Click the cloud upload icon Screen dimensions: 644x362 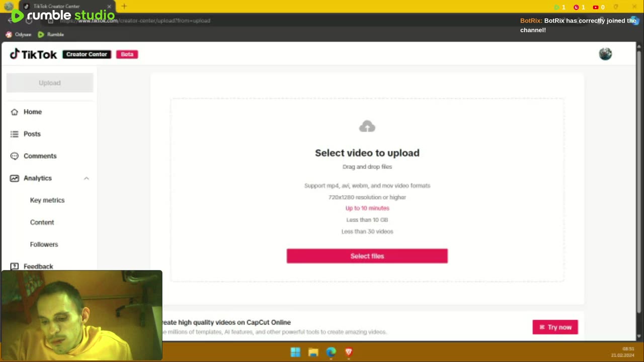tap(367, 126)
